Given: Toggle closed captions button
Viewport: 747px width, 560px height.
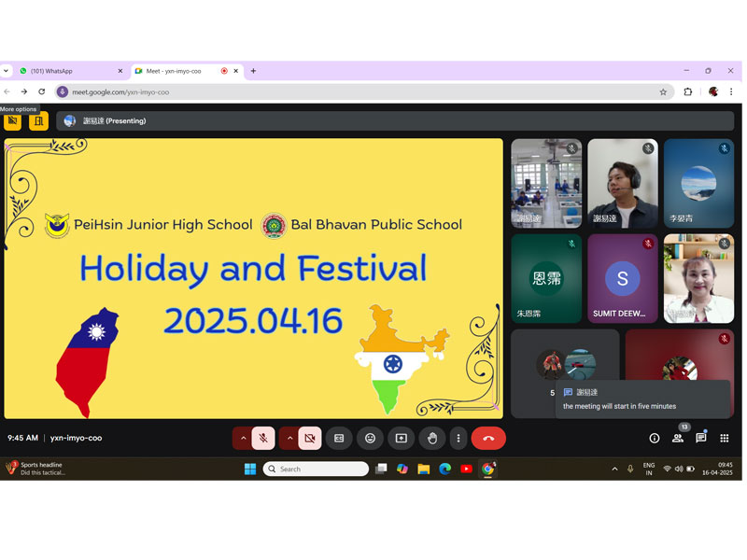Looking at the screenshot, I should pyautogui.click(x=339, y=438).
